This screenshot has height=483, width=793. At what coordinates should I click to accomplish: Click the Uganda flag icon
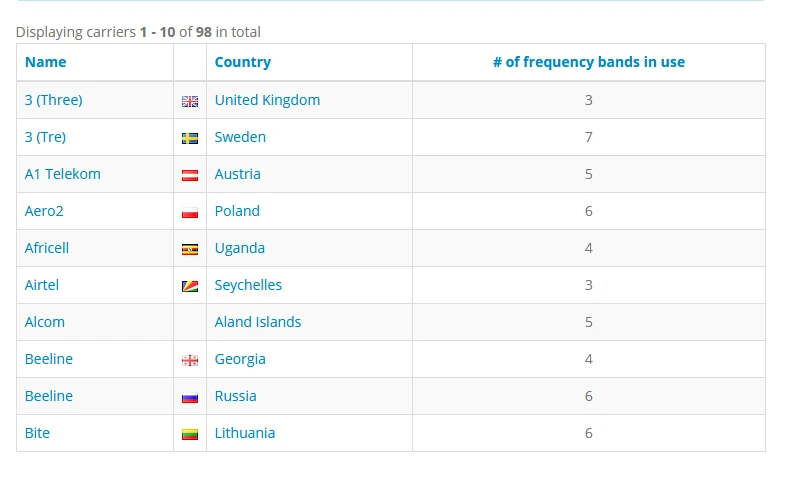(x=190, y=249)
